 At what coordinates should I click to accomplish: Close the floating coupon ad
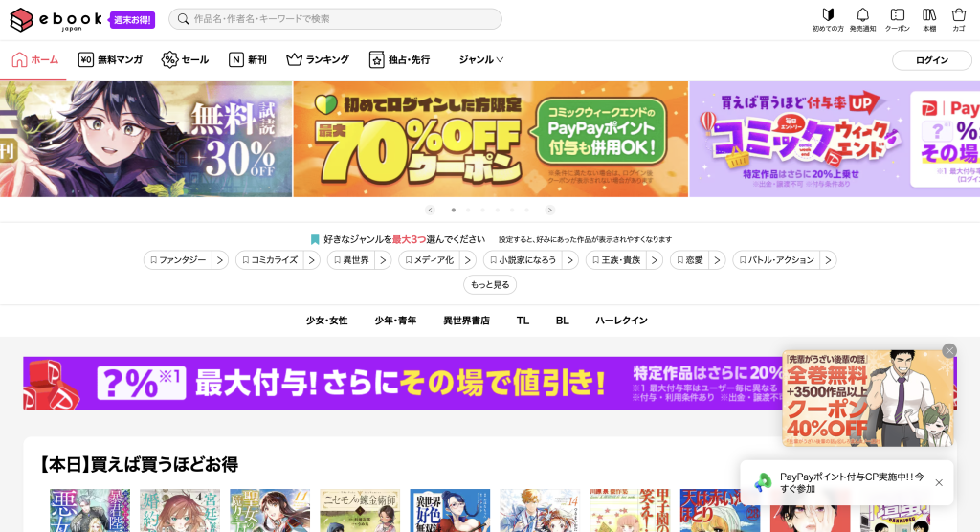948,351
